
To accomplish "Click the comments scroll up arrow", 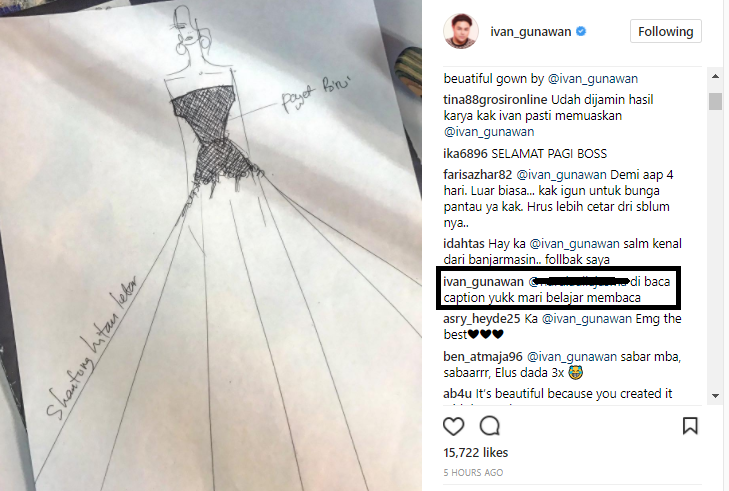I will pos(716,76).
